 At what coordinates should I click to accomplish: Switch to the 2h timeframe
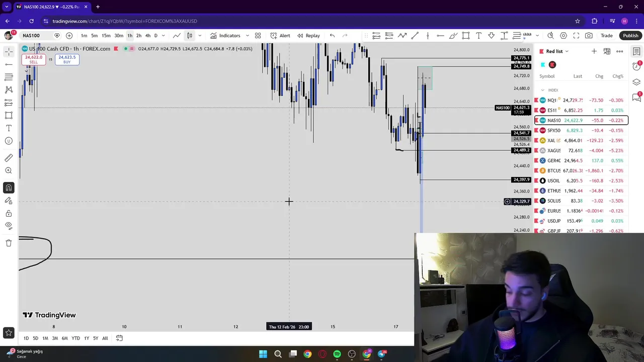(138, 36)
